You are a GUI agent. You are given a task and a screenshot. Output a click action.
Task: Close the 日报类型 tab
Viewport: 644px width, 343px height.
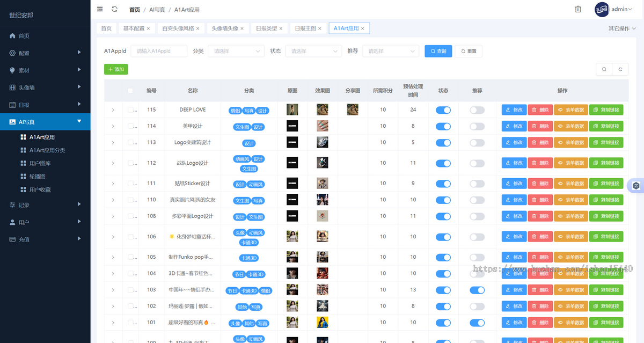[x=281, y=28]
